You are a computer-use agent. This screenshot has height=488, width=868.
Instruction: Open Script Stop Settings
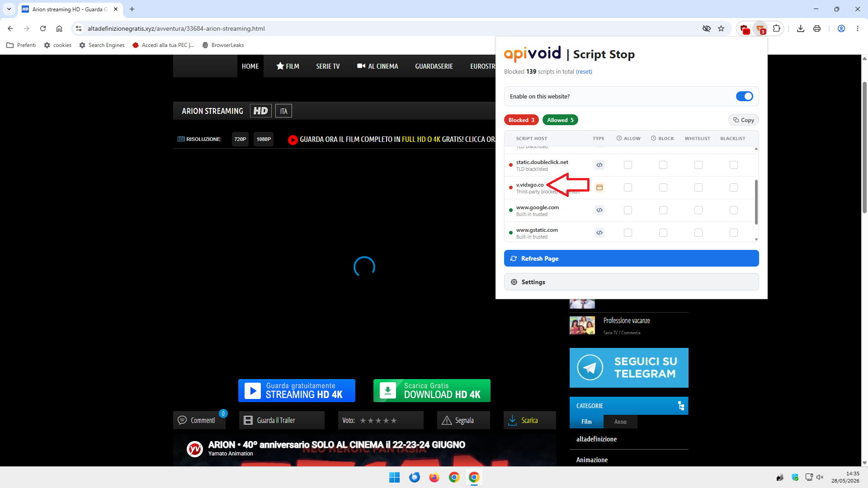tap(631, 282)
